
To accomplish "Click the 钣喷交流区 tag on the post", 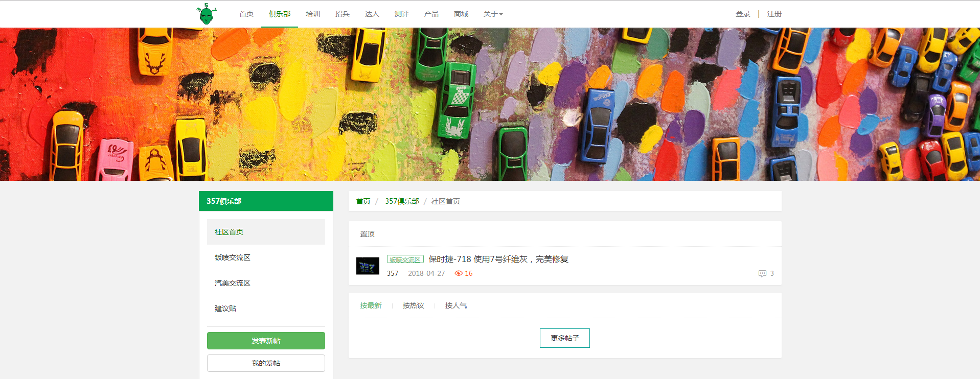I will tap(405, 259).
